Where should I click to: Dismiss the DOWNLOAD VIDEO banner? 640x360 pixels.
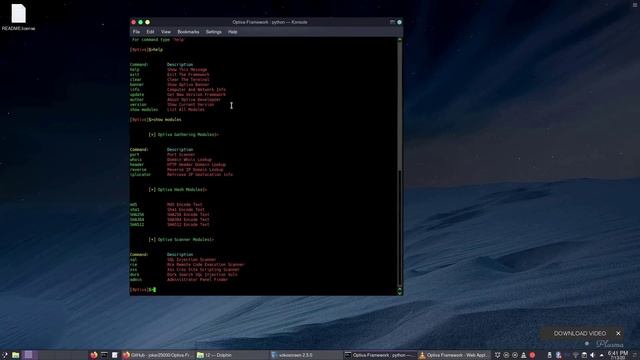[618, 333]
